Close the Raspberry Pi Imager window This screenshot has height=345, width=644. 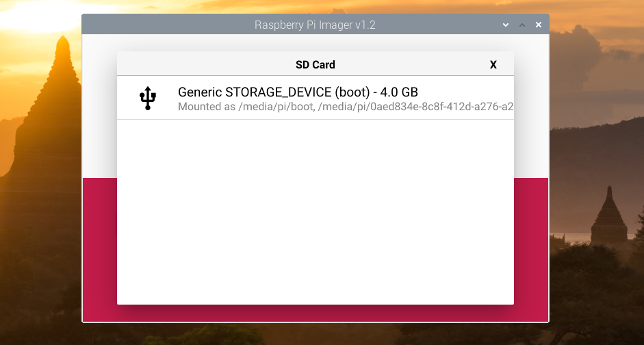point(539,25)
